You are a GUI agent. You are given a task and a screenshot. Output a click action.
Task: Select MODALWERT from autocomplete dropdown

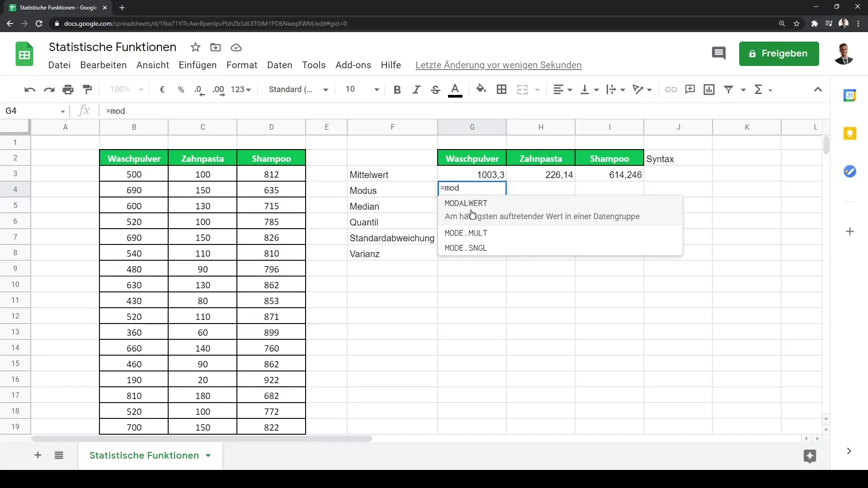pyautogui.click(x=466, y=203)
